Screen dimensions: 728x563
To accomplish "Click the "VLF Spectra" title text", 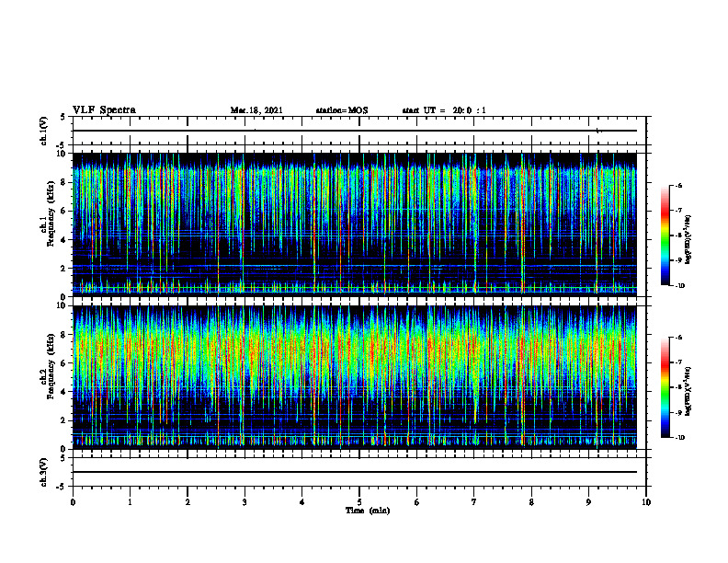I will click(x=104, y=110).
